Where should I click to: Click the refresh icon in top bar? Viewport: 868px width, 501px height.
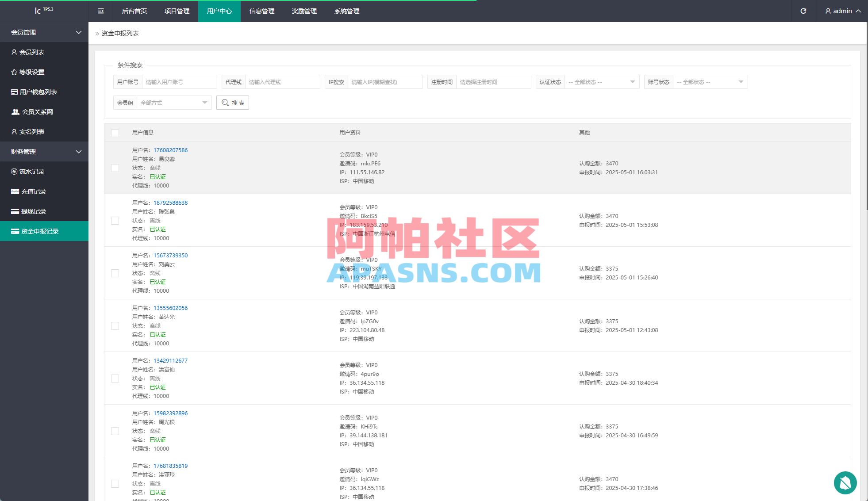(x=803, y=11)
